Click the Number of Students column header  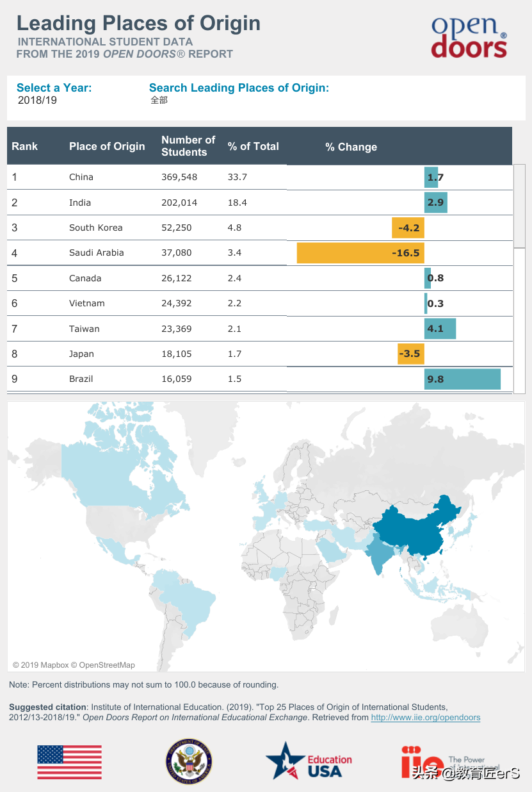click(x=188, y=146)
